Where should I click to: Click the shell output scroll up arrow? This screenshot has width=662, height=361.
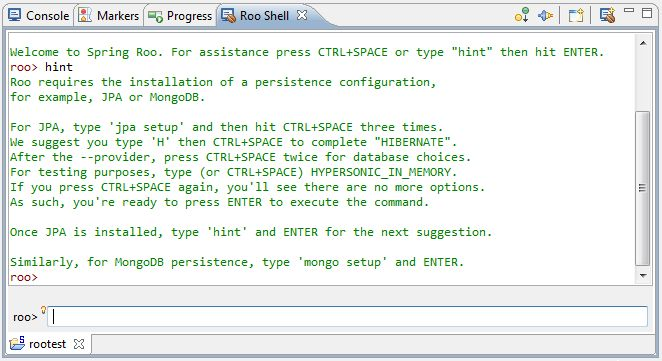coord(643,43)
